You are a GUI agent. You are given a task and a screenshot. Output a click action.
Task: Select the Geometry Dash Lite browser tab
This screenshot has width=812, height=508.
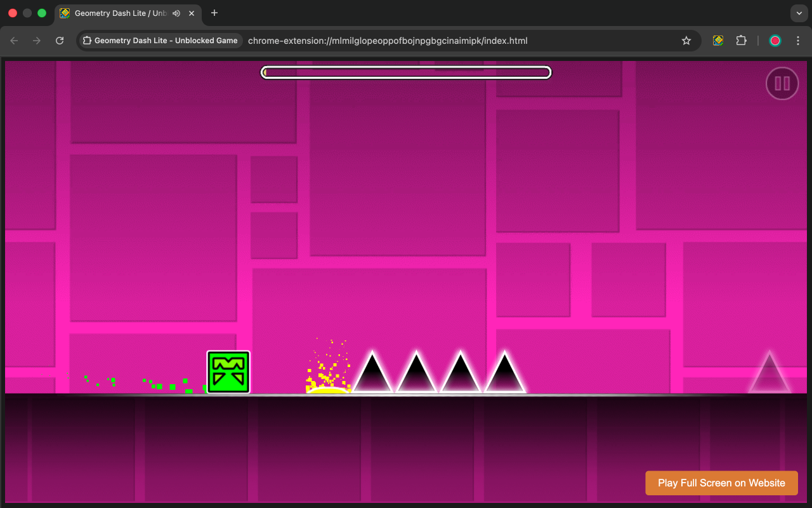(127, 13)
